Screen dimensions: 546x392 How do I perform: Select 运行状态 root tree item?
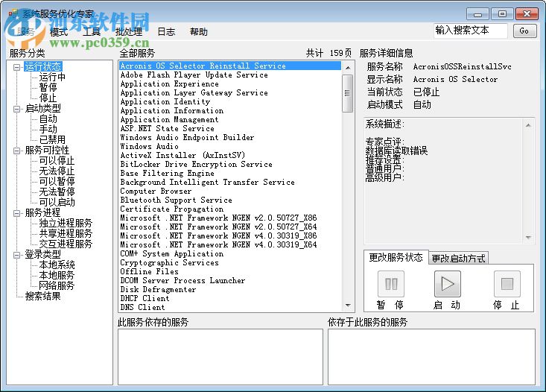coord(43,66)
